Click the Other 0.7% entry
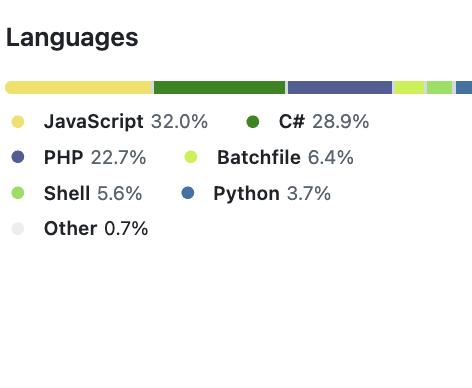Screen dimensions: 472x388 point(96,229)
